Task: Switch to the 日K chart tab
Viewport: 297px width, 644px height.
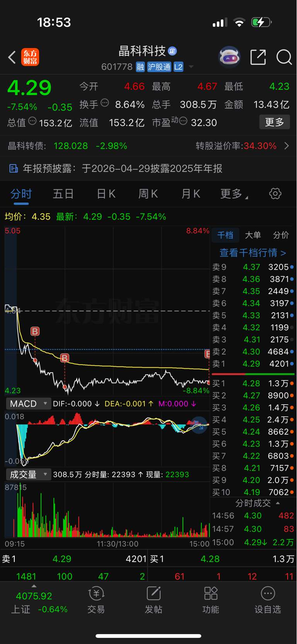Action: 106,194
